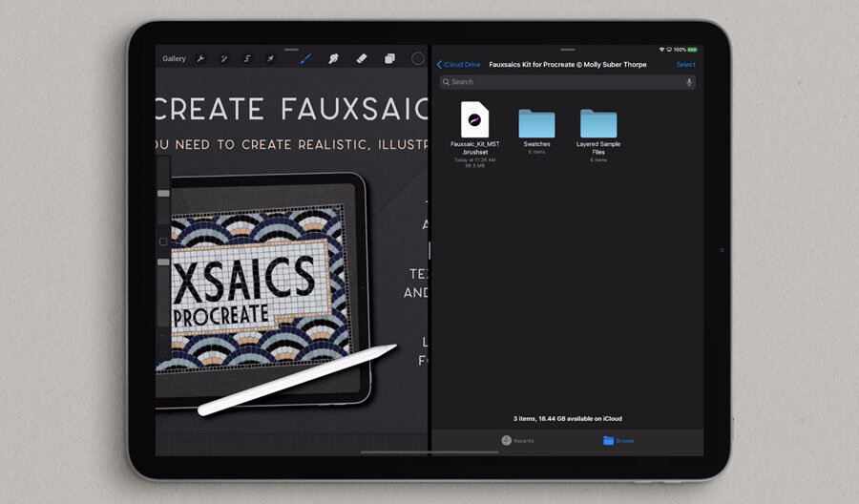The width and height of the screenshot is (859, 504).
Task: Open the Adjustments magic wand menu
Action: coord(224,58)
